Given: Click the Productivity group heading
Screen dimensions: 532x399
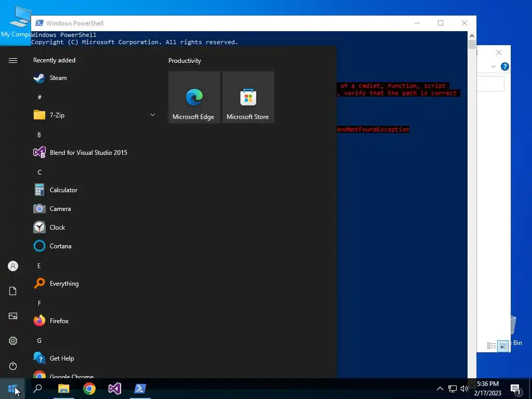Looking at the screenshot, I should coord(184,61).
